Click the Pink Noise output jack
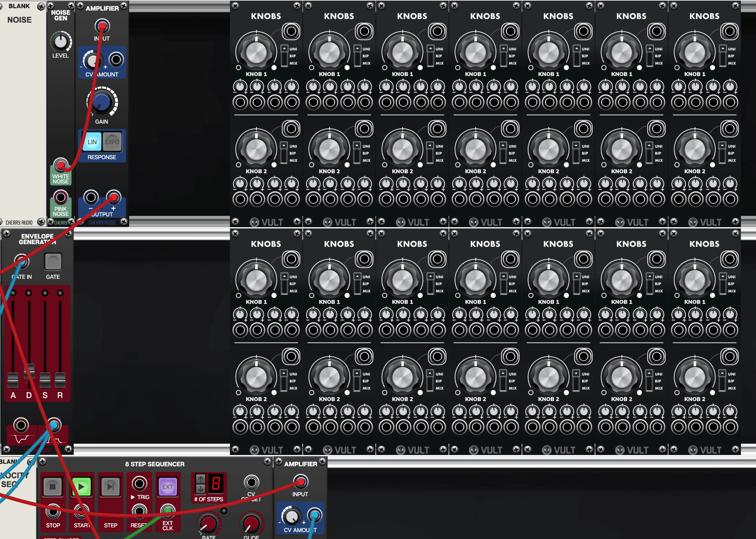Screen dimensions: 756x539 point(60,197)
